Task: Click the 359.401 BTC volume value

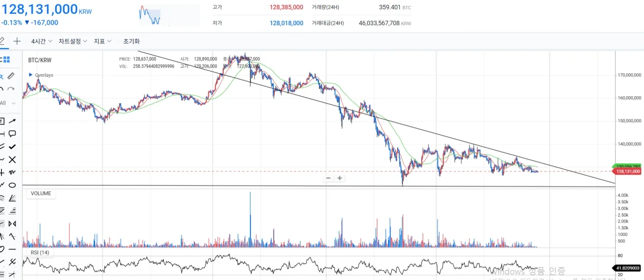Action: (x=394, y=8)
